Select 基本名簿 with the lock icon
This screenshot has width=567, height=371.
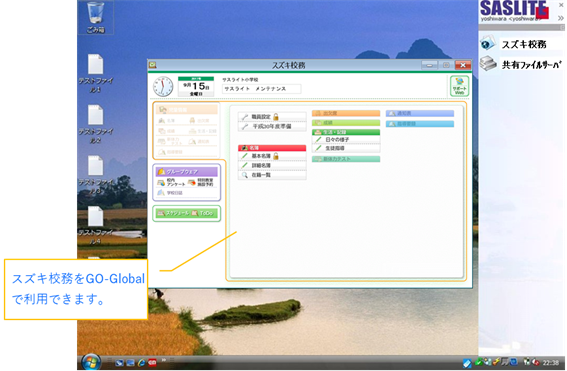pos(272,156)
